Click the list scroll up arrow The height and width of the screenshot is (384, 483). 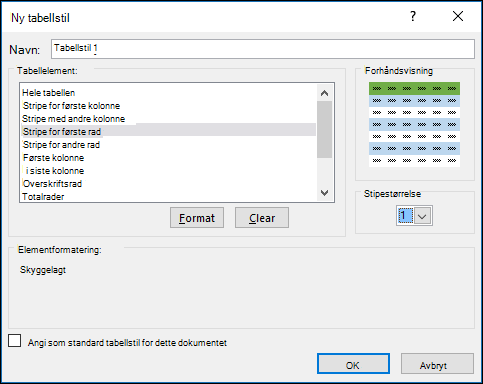324,93
